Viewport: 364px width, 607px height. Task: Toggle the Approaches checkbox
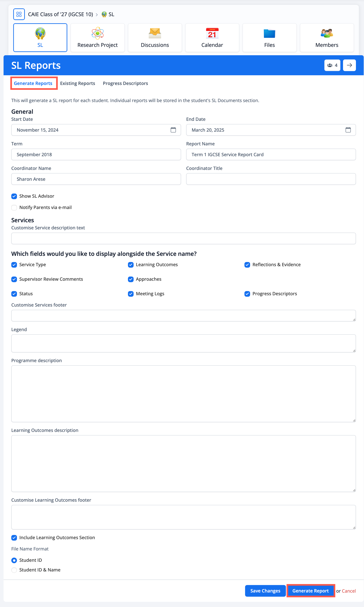pyautogui.click(x=131, y=279)
